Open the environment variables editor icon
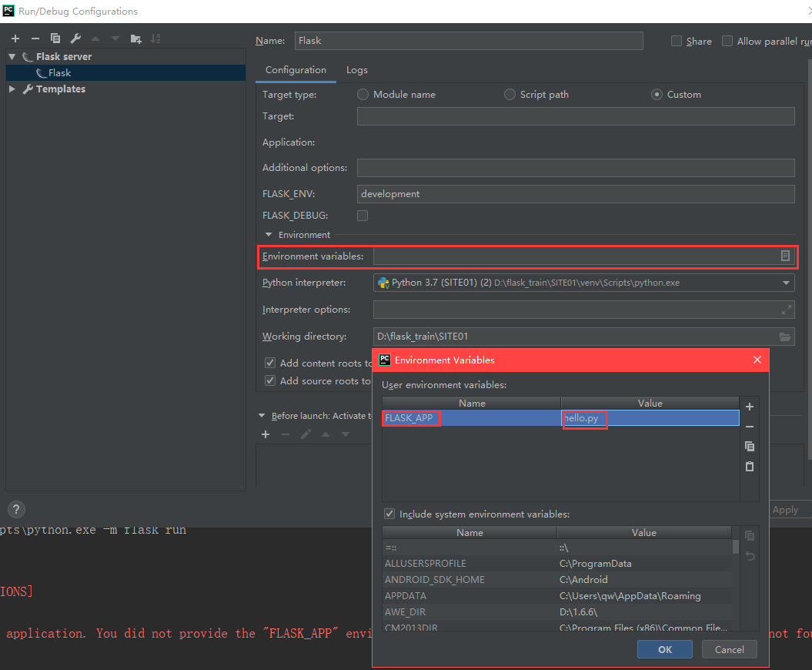The width and height of the screenshot is (812, 670). tap(785, 256)
